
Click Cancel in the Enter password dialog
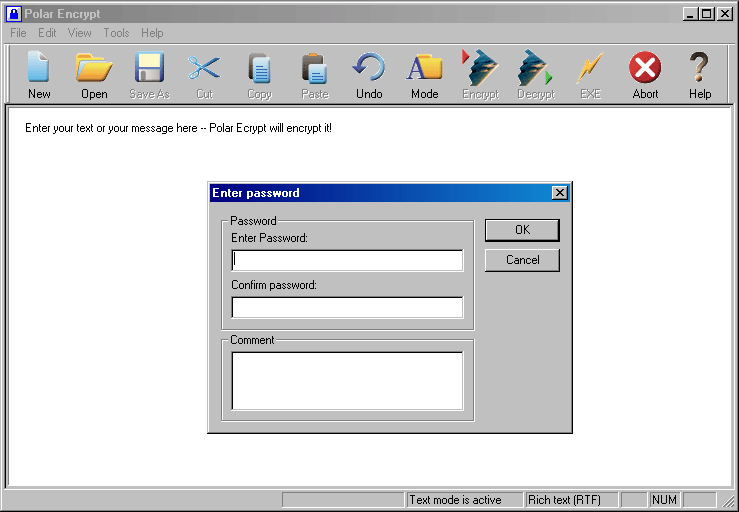tap(522, 260)
